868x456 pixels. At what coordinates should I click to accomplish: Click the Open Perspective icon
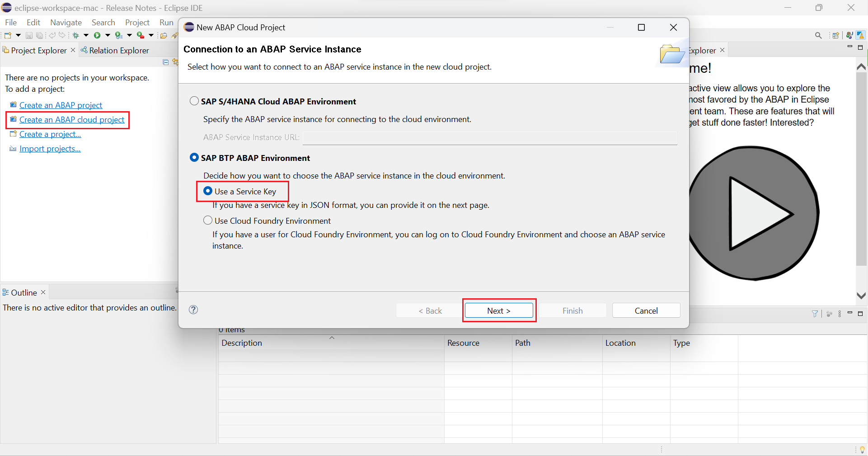tap(836, 35)
